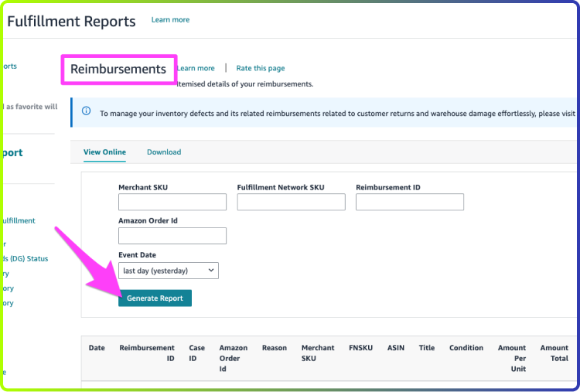Click the Amount Total column header

554,353
